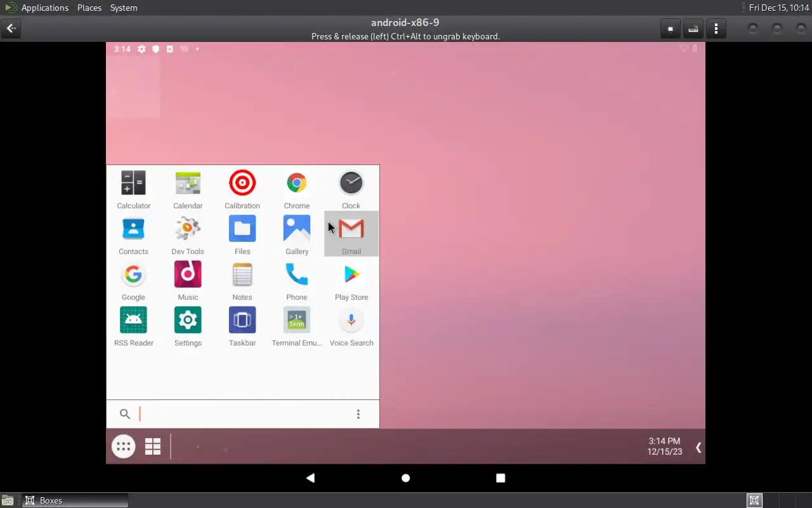This screenshot has width=812, height=508.
Task: Open the Clock app
Action: [351, 189]
